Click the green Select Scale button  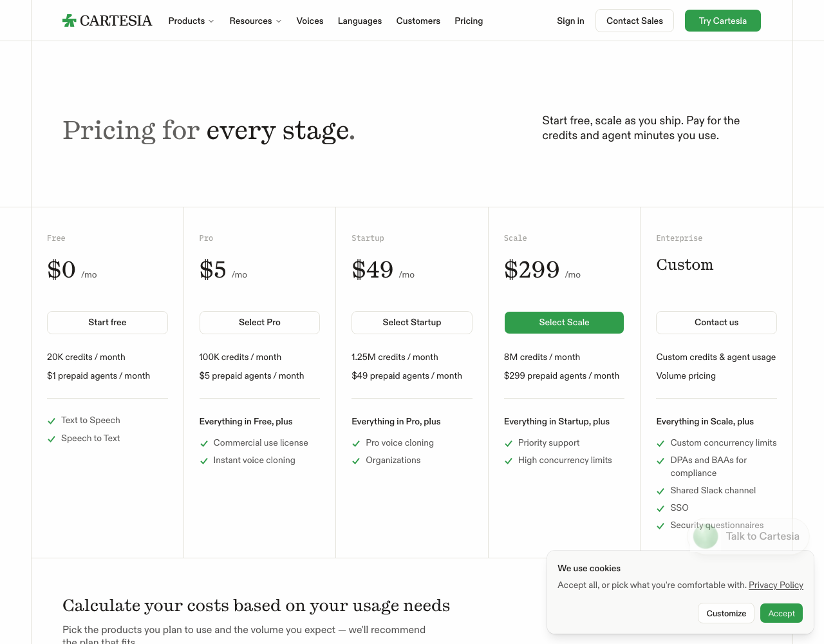pyautogui.click(x=564, y=322)
